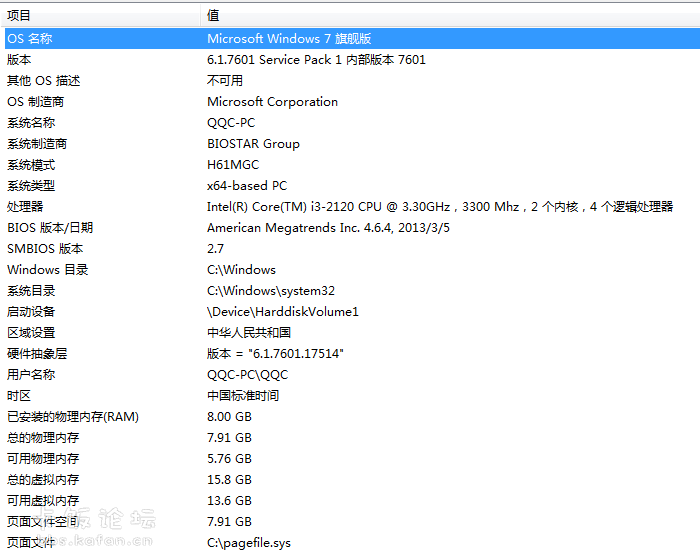Image resolution: width=700 pixels, height=557 pixels.
Task: Select the 系统名称 row
Action: (352, 122)
